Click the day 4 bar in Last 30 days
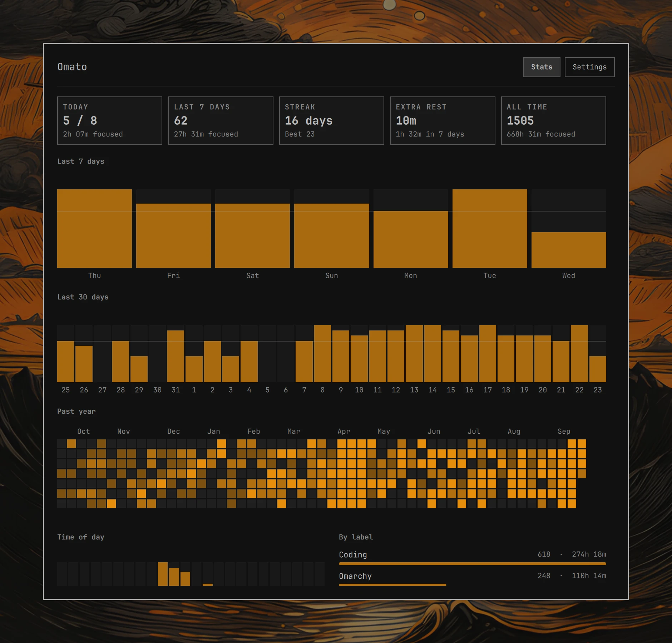Image resolution: width=672 pixels, height=643 pixels. point(249,362)
